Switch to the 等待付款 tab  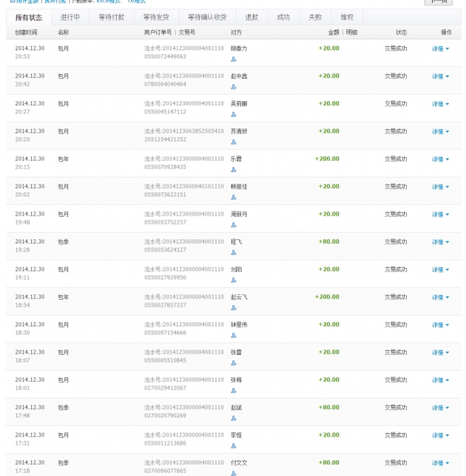tap(111, 18)
